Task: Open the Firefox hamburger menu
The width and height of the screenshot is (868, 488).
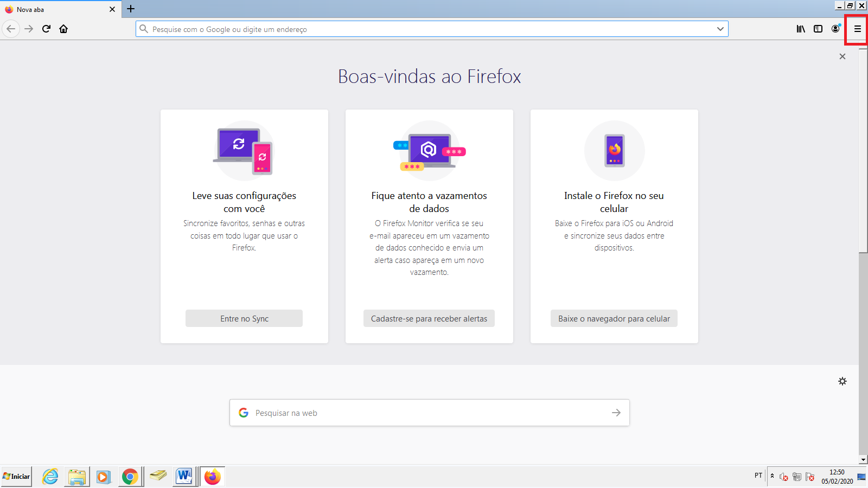Action: (x=857, y=29)
